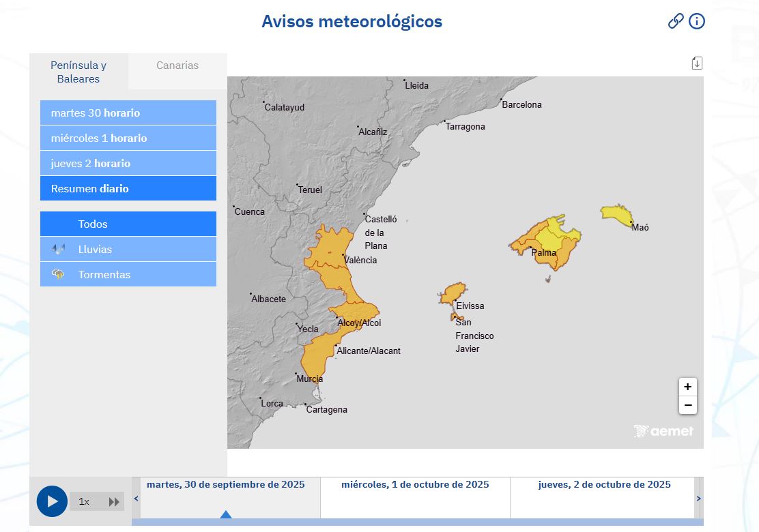Zoom out on the map
This screenshot has height=532, width=759.
687,405
